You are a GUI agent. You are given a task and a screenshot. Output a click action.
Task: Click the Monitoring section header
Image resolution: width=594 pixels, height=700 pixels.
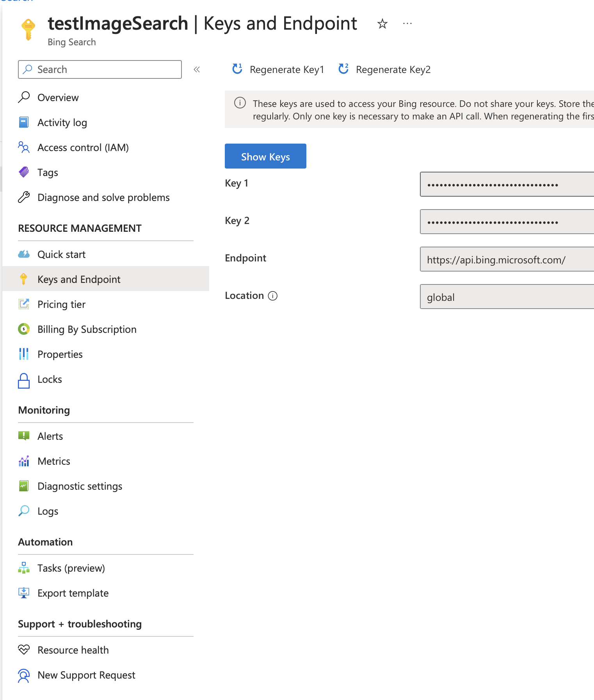click(44, 410)
